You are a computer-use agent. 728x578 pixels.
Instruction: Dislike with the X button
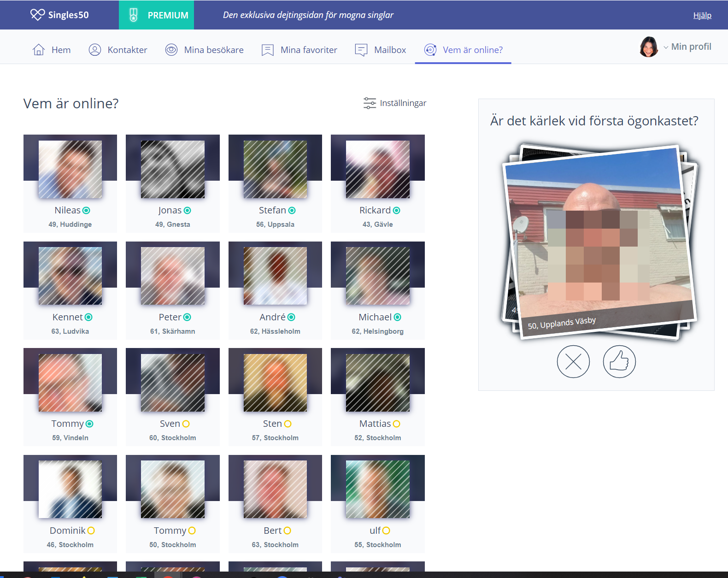pos(573,361)
